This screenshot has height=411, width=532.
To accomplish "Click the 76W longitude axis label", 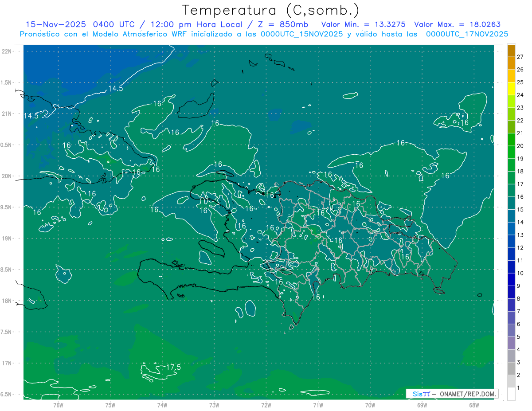I will click(x=58, y=405).
